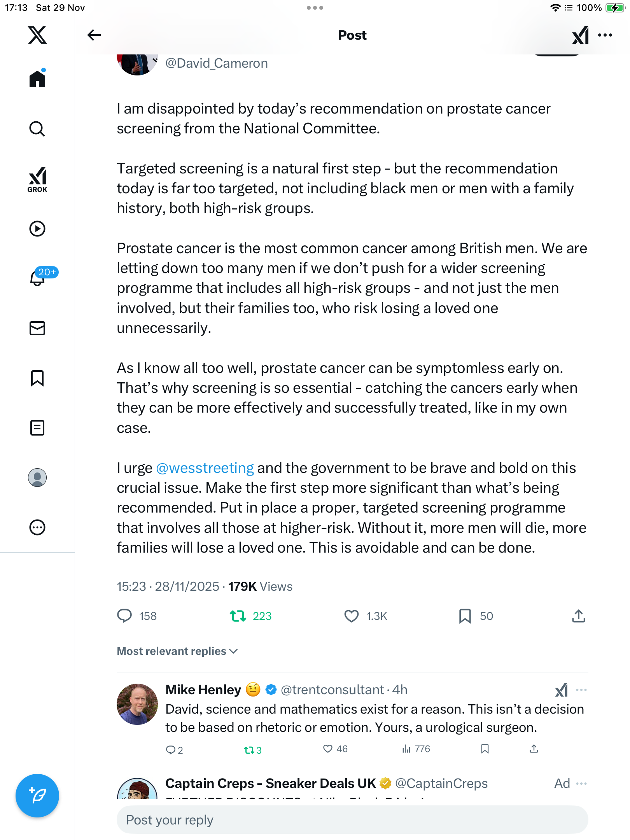This screenshot has width=630, height=840.
Task: Toggle repost on the post with 223 reposts
Action: pos(238,616)
